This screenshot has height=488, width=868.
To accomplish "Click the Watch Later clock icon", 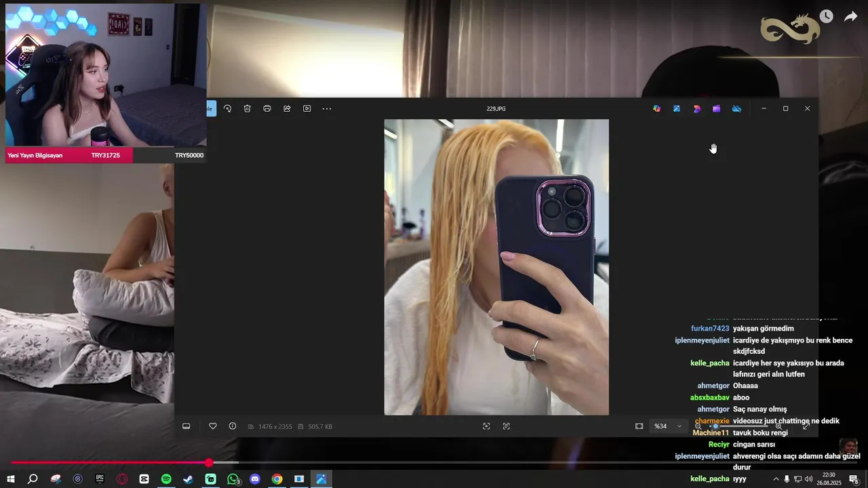I will coord(826,16).
